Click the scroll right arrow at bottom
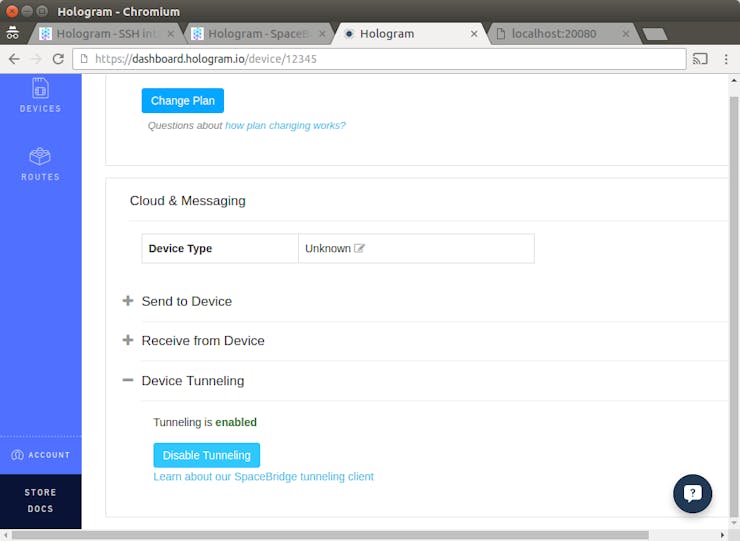Screen dimensions: 740x541 point(722,535)
